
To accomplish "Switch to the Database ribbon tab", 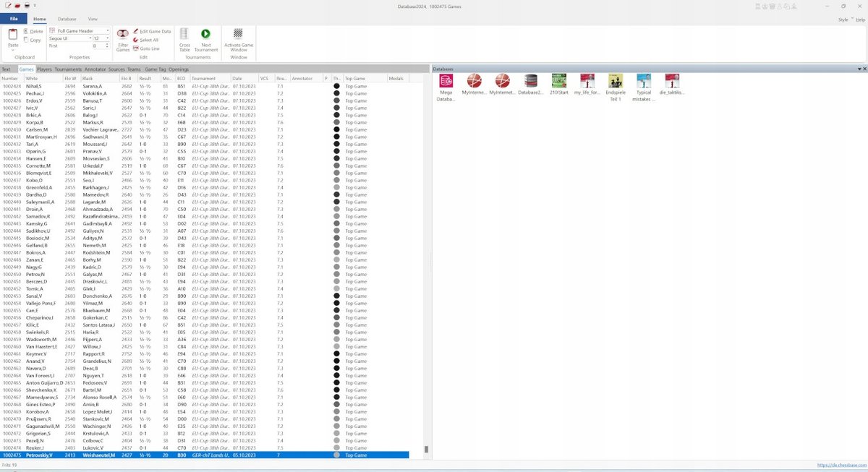I will coord(67,19).
